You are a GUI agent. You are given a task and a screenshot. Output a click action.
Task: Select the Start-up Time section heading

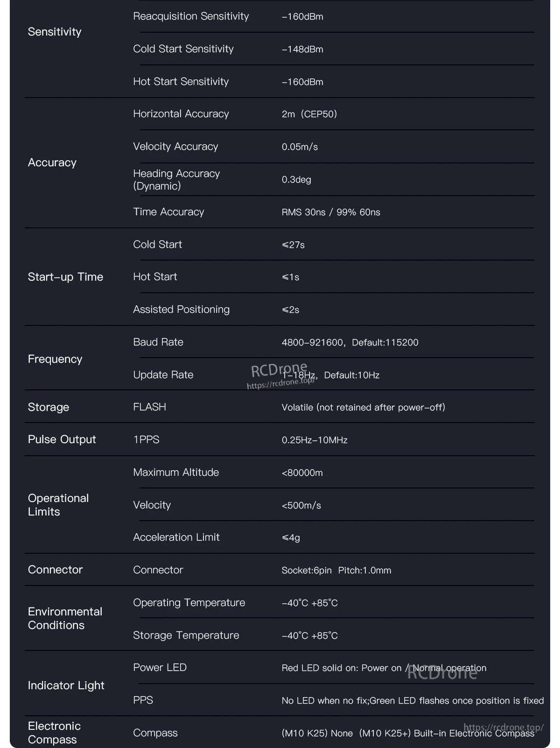tap(65, 277)
